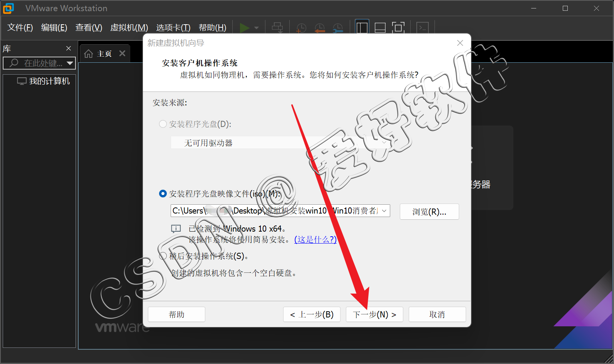
Task: Switch to the 主页 tab
Action: 104,53
